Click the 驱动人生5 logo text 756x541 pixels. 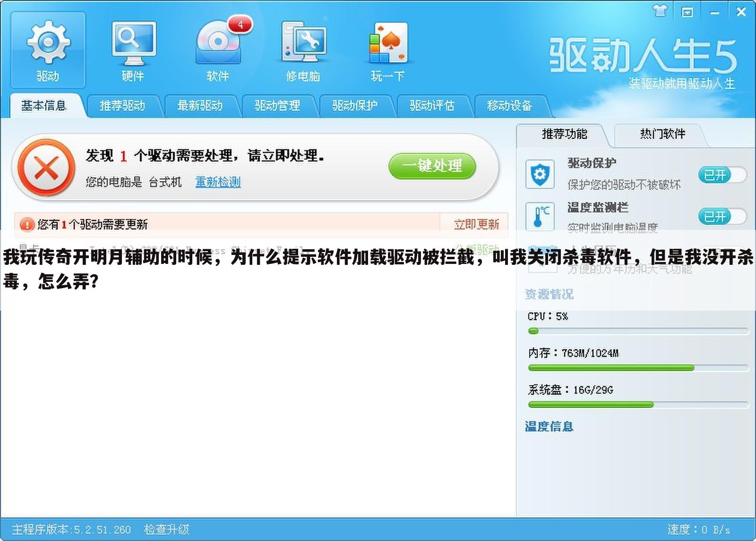(643, 56)
